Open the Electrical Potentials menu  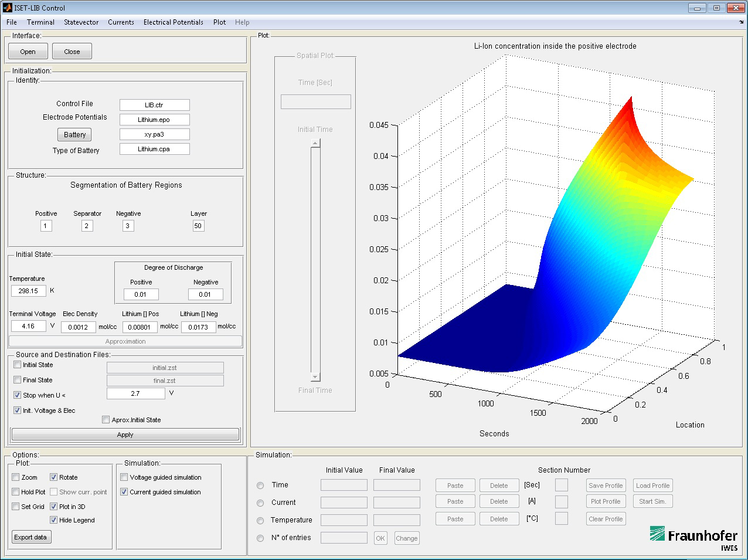coord(174,22)
